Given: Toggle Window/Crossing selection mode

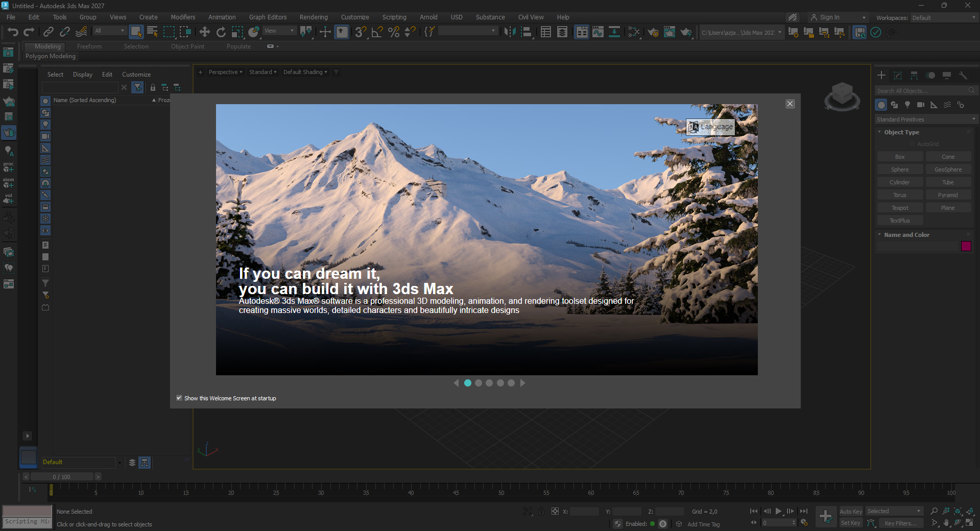Looking at the screenshot, I should tap(185, 32).
